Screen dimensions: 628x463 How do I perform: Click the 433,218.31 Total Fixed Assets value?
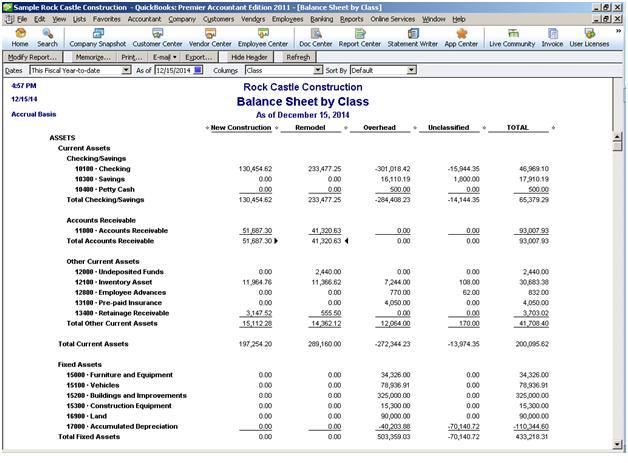(x=532, y=437)
